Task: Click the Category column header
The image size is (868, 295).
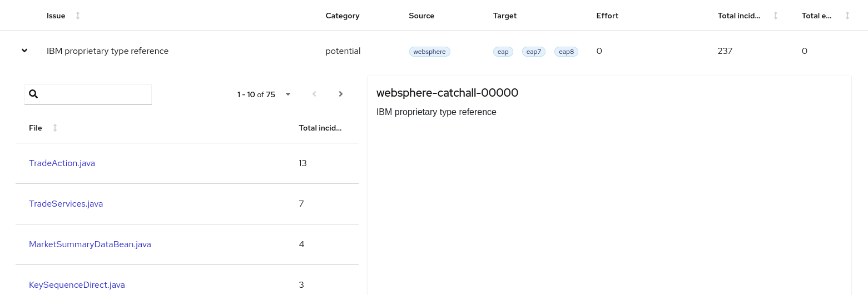Action: click(x=342, y=16)
